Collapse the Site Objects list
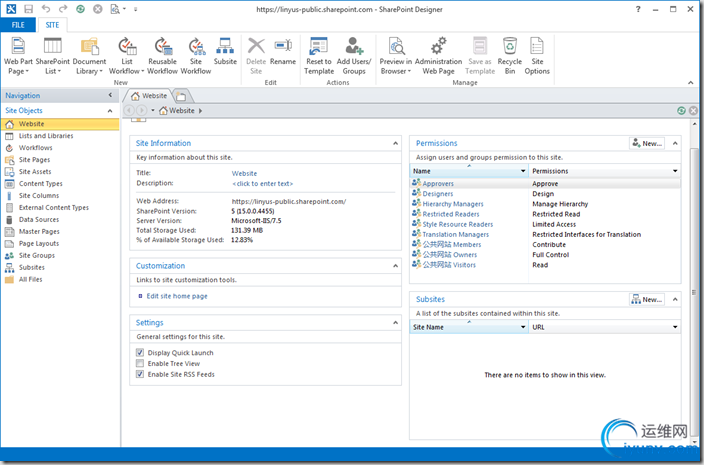 pos(110,110)
